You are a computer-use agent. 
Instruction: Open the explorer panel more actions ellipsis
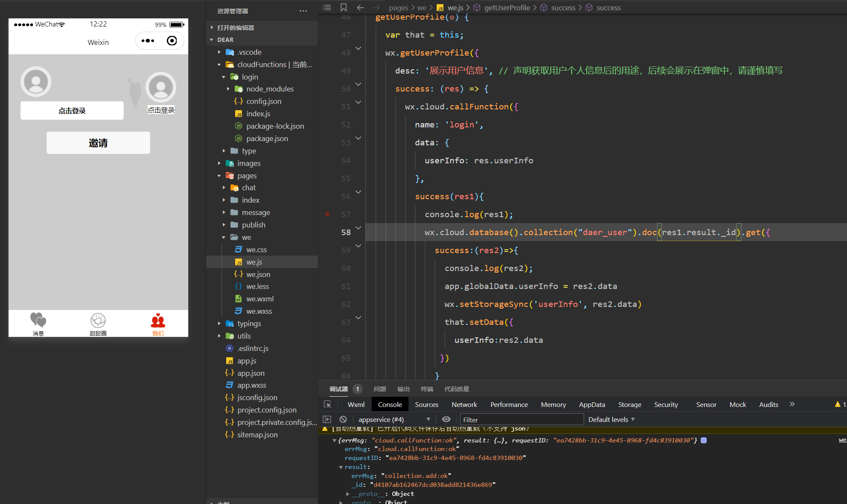(303, 11)
